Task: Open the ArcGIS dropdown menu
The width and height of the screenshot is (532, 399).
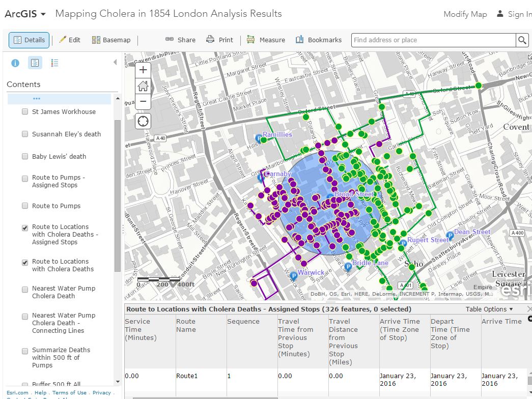Action: [x=25, y=14]
